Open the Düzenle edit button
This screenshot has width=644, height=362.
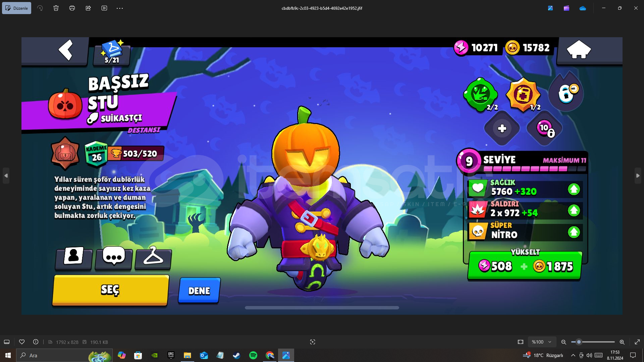click(16, 8)
